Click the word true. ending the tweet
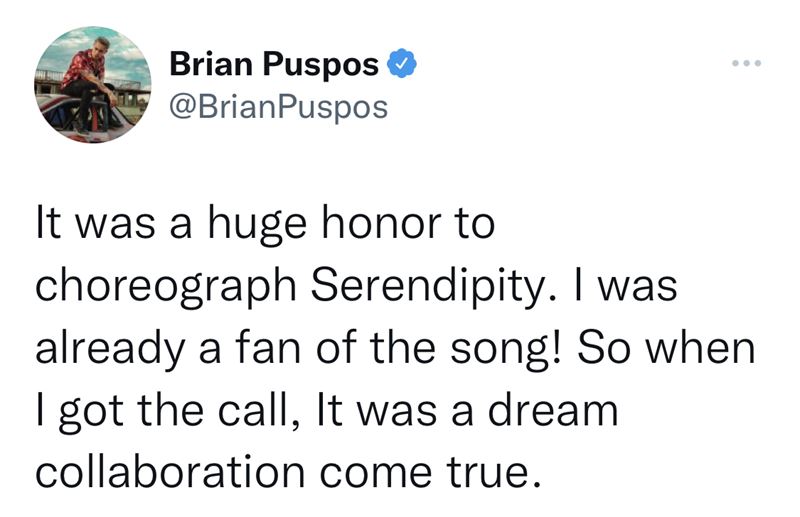 click(493, 473)
